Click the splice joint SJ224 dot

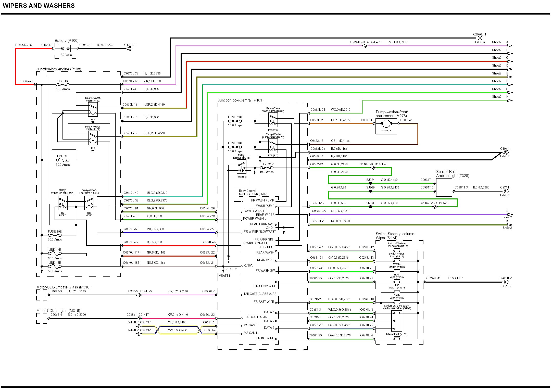click(x=370, y=183)
